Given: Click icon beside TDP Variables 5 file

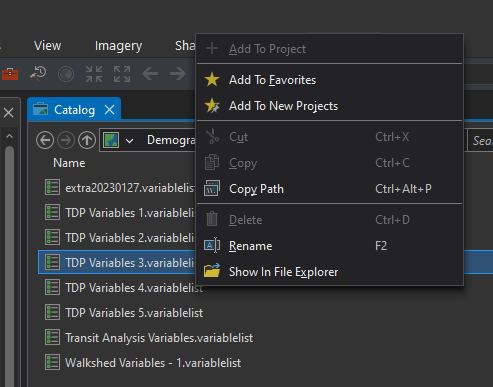Looking at the screenshot, I should tap(53, 312).
